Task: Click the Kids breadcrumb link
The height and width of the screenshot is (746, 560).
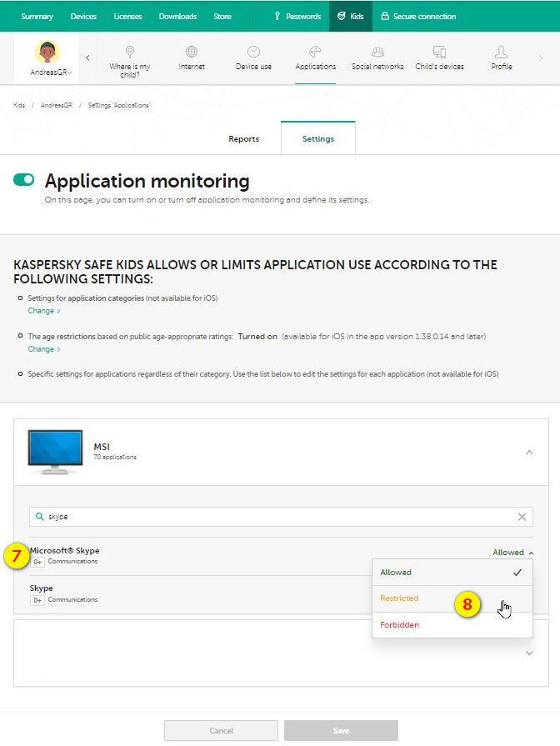Action: tap(19, 105)
